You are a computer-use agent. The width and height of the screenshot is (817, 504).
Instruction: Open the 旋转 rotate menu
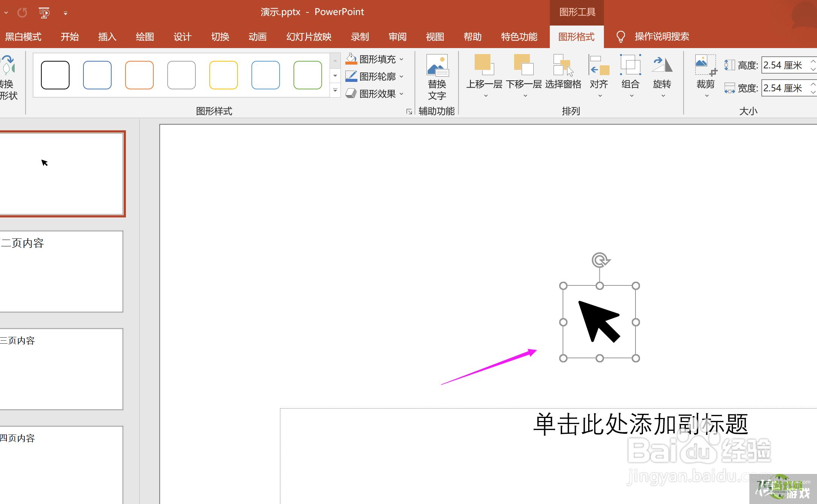[662, 76]
